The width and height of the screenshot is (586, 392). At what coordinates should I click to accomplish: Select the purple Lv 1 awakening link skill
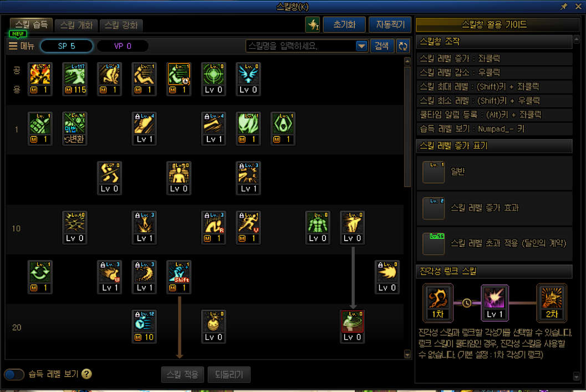point(495,303)
